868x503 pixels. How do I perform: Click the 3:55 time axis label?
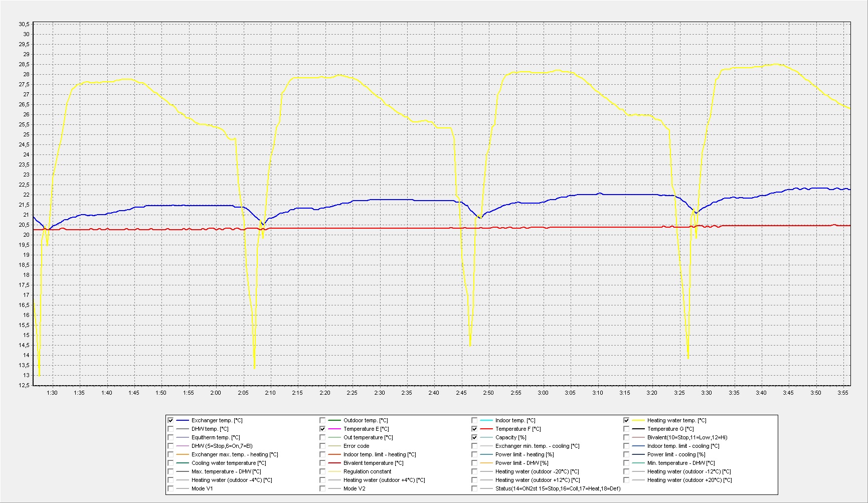coord(843,393)
